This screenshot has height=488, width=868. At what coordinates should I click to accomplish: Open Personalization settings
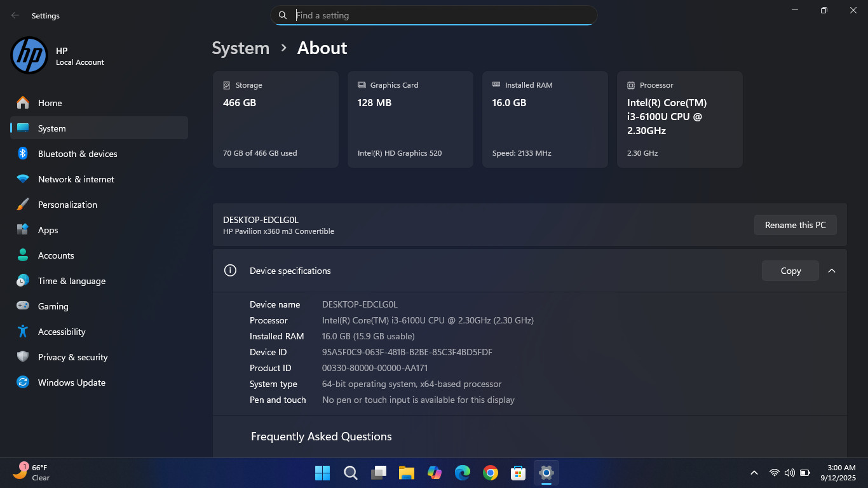point(99,205)
